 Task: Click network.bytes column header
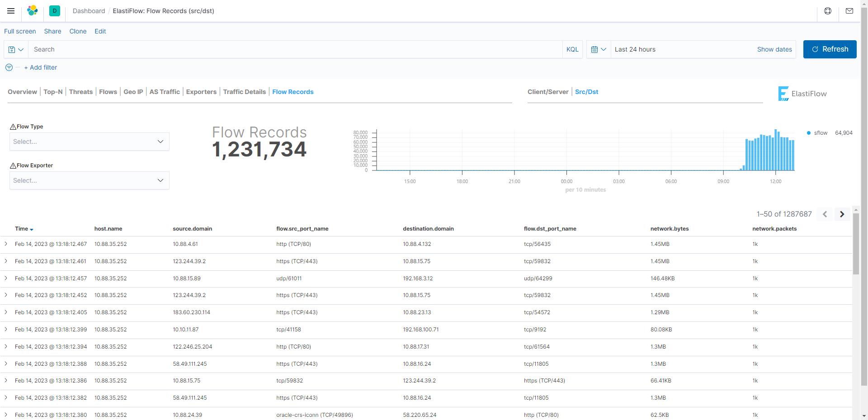pyautogui.click(x=670, y=229)
